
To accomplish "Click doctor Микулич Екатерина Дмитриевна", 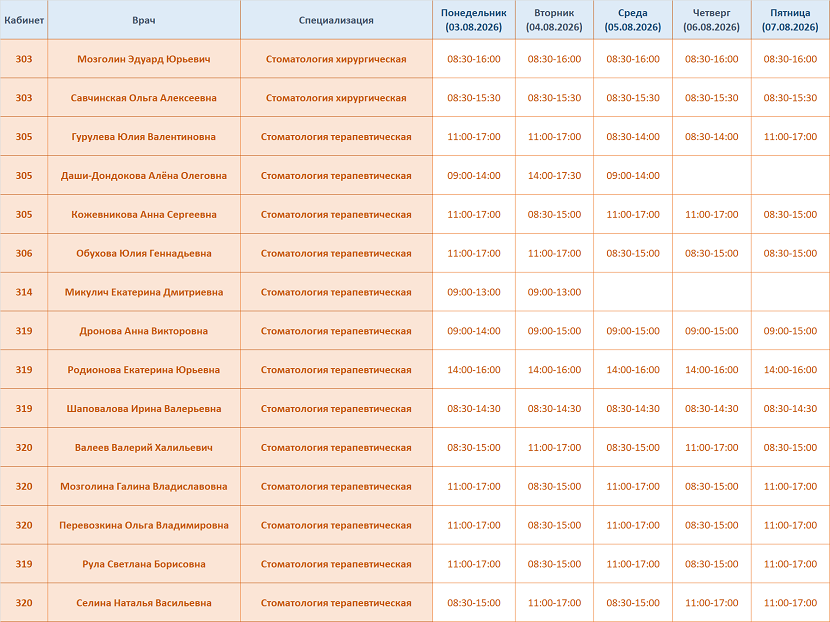I will click(x=144, y=292).
